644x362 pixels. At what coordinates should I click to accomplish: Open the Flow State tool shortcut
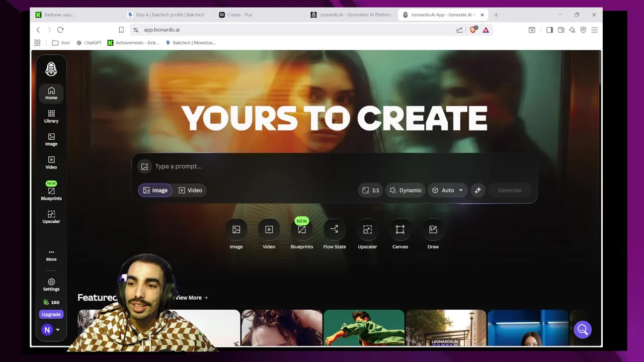point(334,235)
